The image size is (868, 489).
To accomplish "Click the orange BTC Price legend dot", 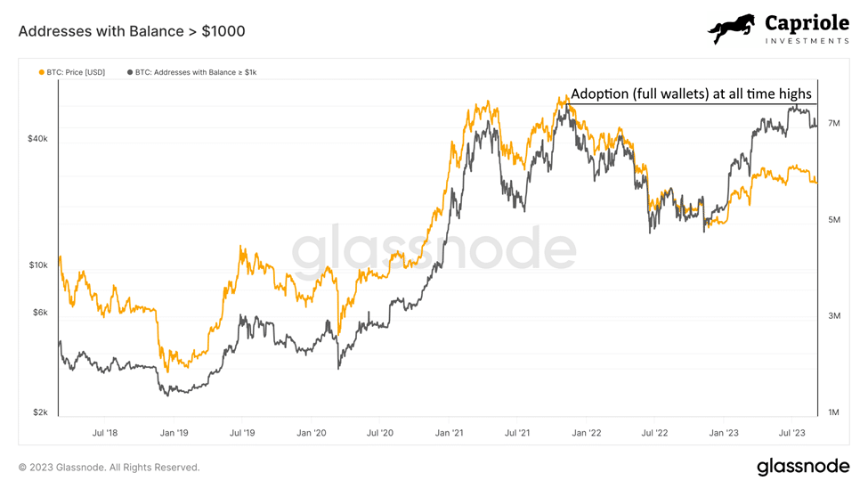I will click(42, 72).
